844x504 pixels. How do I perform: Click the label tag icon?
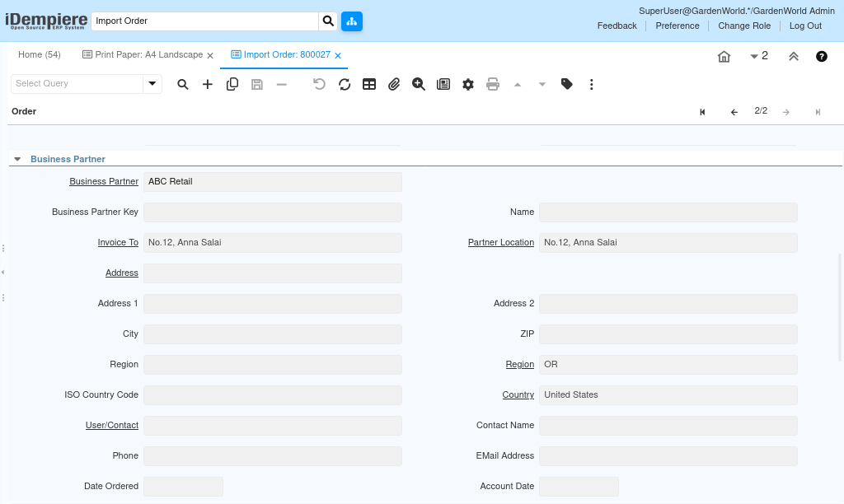tap(566, 84)
